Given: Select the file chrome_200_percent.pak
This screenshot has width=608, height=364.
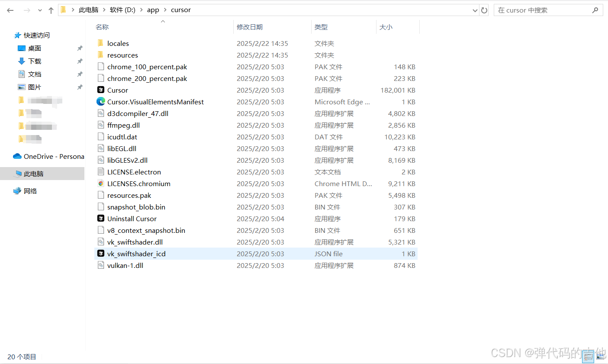Looking at the screenshot, I should tap(147, 78).
